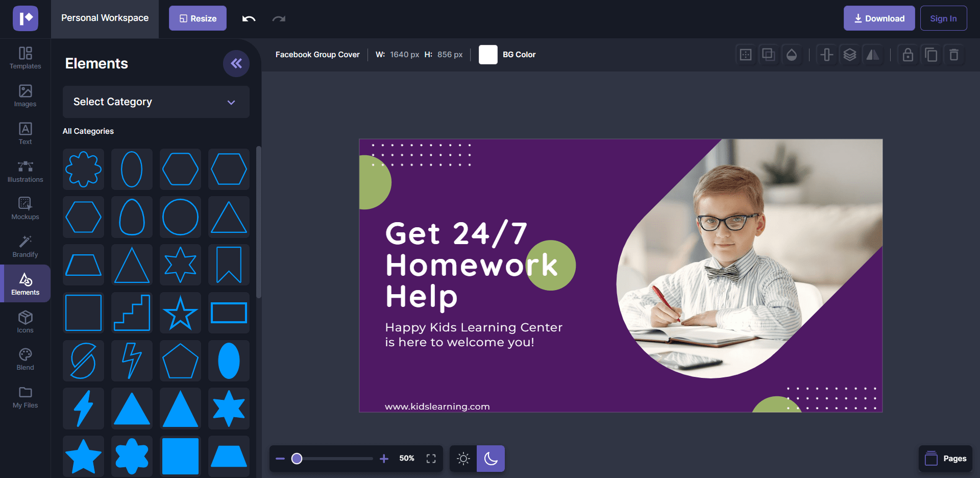Viewport: 980px width, 478px height.
Task: Click the Resize button
Action: click(198, 18)
